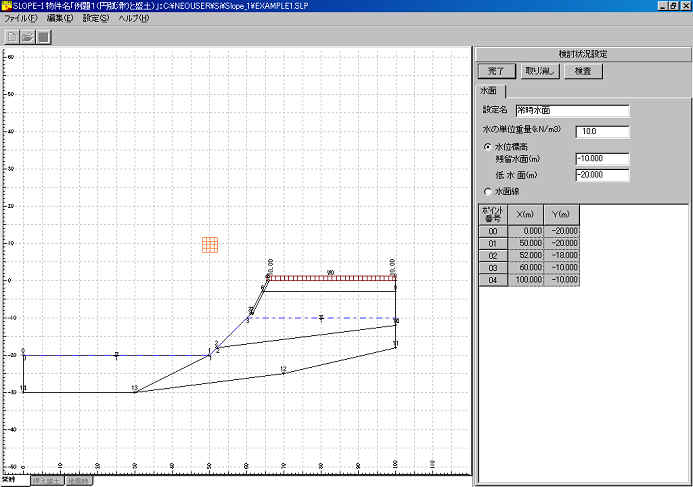Screen dimensions: 693x487
Task: Select point row 02
Action: (493, 255)
